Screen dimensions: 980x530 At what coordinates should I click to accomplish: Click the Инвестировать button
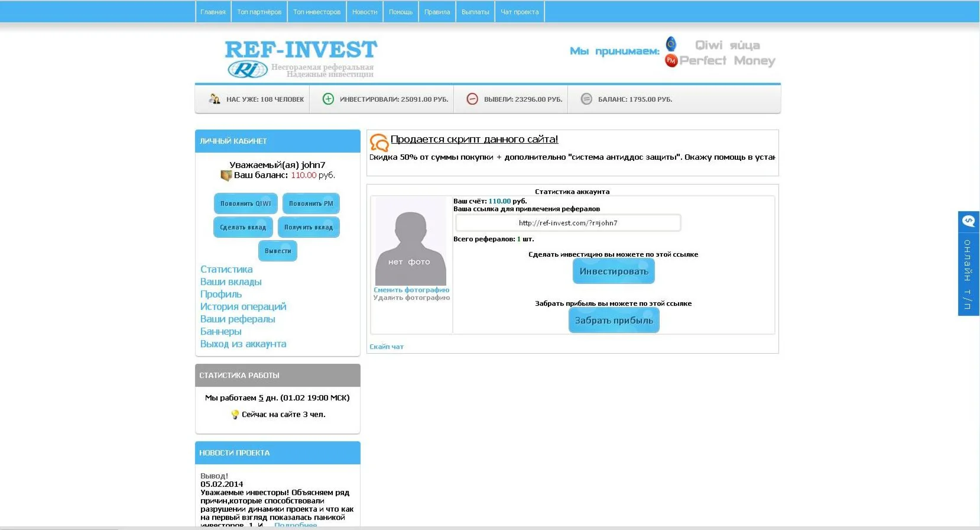[614, 272]
